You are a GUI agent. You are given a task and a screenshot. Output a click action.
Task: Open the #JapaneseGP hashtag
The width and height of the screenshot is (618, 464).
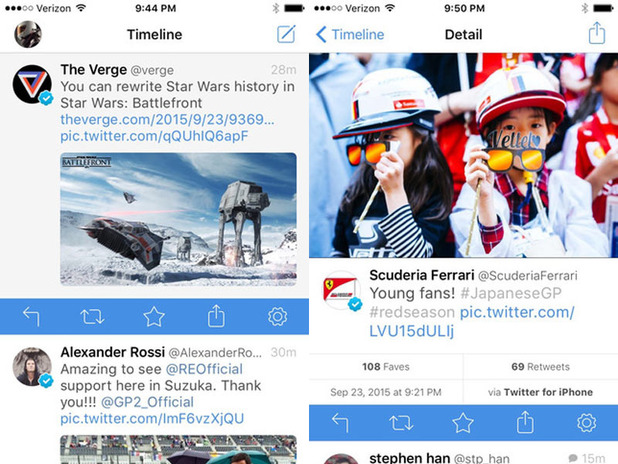point(511,293)
